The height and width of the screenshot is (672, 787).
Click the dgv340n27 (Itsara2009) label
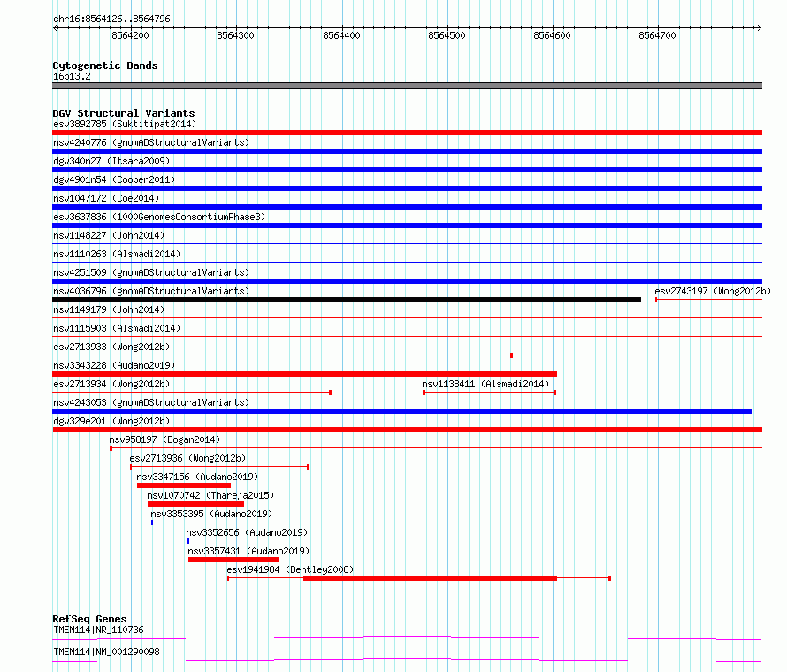pos(111,161)
